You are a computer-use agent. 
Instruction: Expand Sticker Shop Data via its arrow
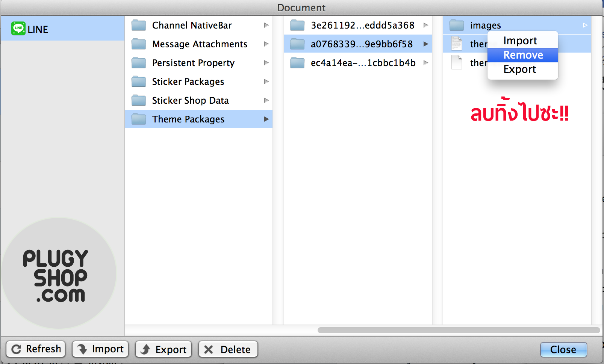click(266, 100)
